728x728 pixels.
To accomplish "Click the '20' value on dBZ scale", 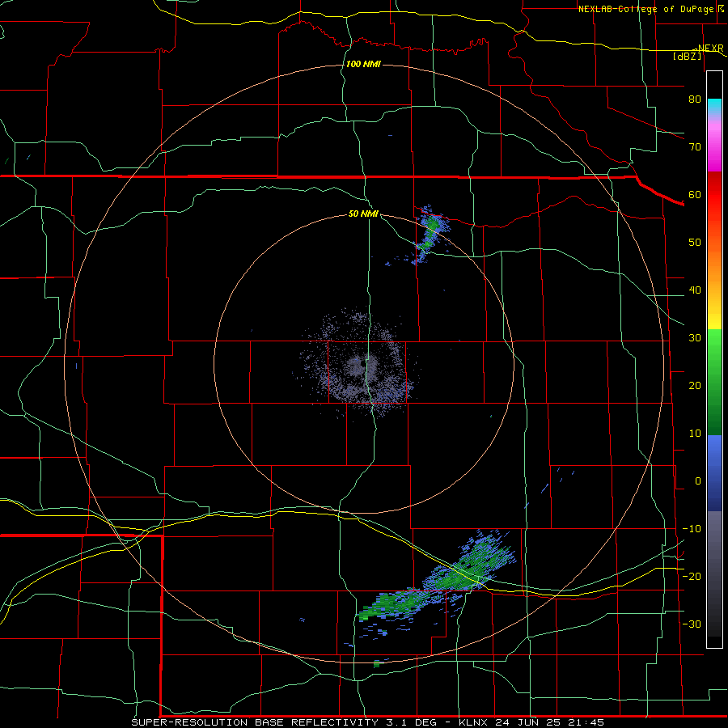I will pos(695,386).
